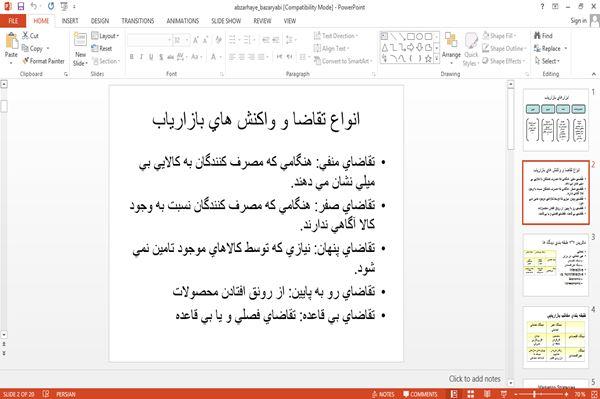Click the zoom out minus button

(x=516, y=394)
